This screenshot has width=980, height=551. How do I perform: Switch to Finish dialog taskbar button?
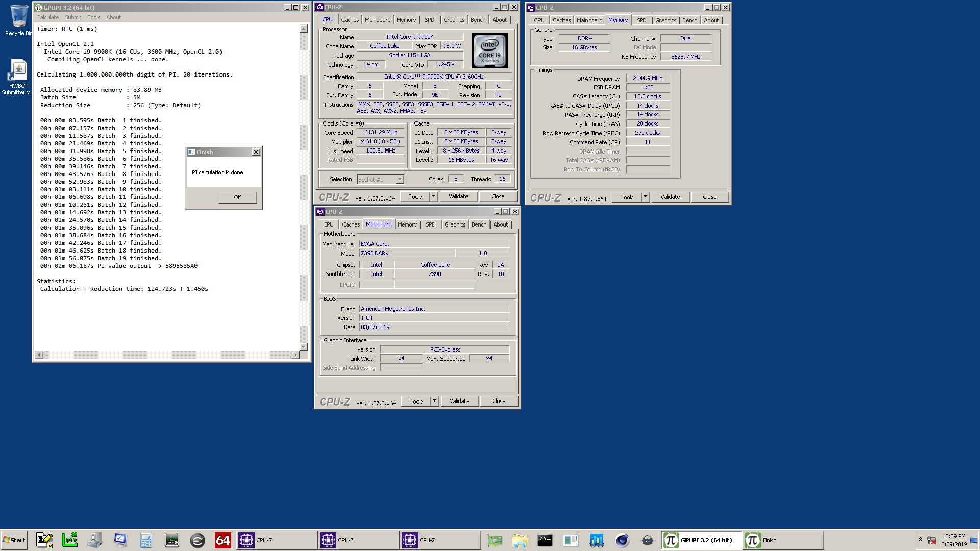coord(783,540)
